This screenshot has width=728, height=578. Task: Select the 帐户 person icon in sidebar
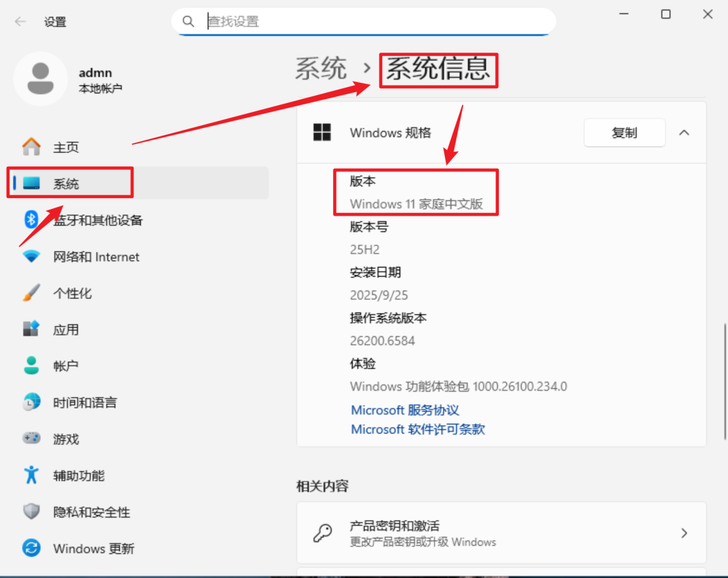coord(32,366)
